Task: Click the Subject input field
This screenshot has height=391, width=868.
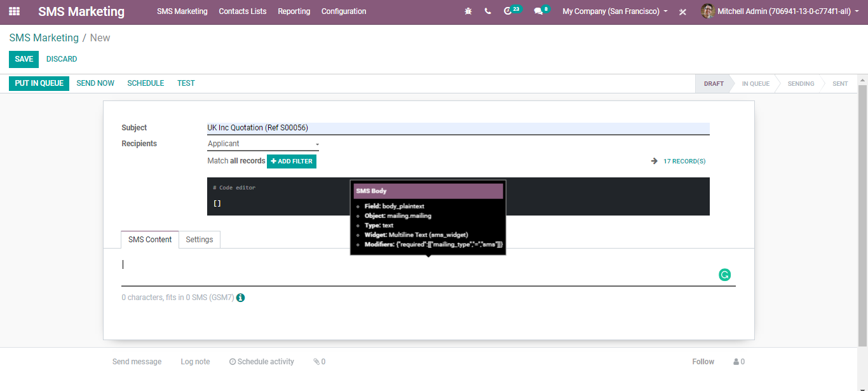Action: coord(458,128)
